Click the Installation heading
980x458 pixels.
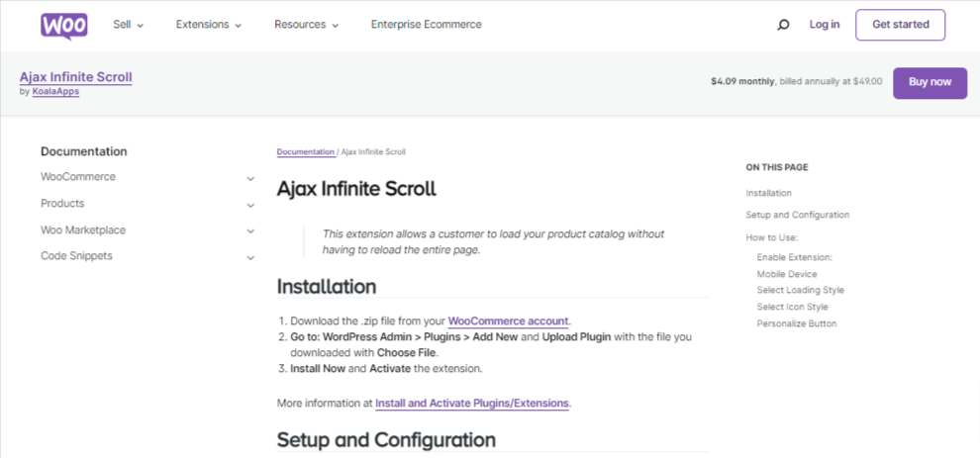tap(327, 287)
